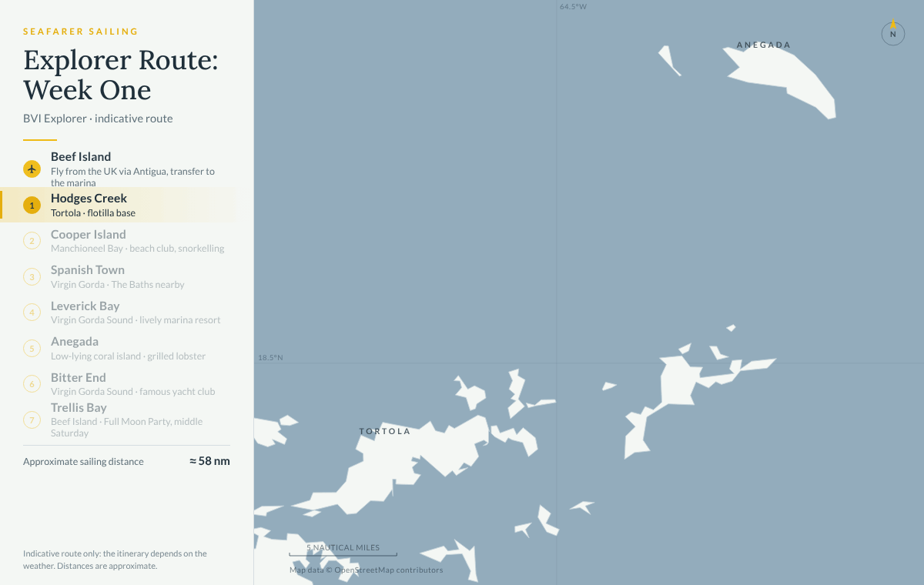Click the indicative route disclaimer note

(115, 560)
